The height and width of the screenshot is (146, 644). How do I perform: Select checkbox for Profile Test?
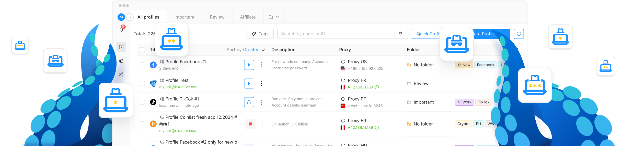pos(142,83)
